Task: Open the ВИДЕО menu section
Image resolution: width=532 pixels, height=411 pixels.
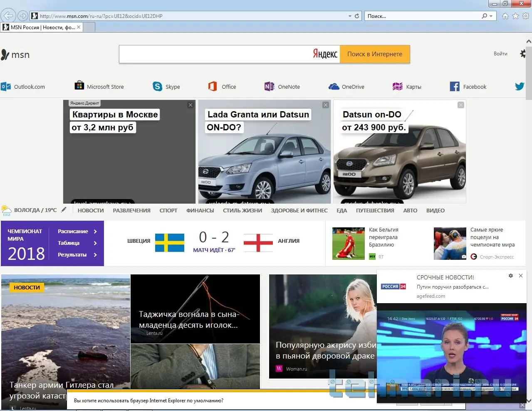Action: (x=435, y=210)
